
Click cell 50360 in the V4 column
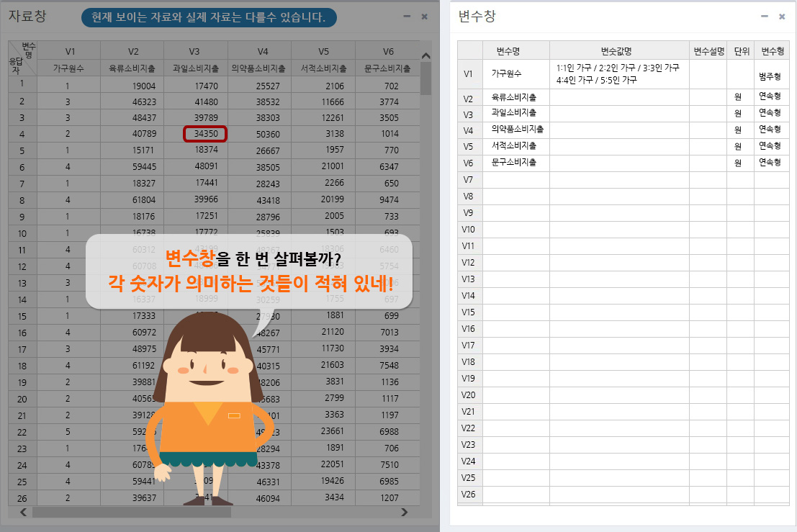click(268, 134)
